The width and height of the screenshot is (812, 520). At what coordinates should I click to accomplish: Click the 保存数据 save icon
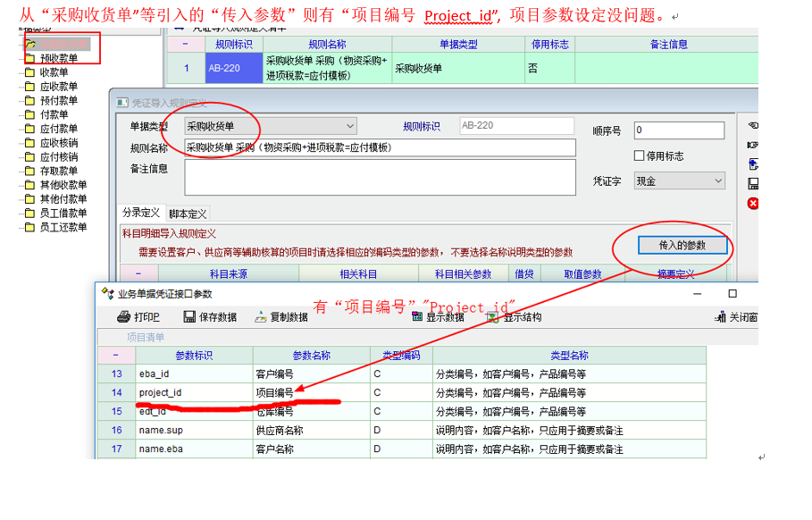click(x=189, y=317)
